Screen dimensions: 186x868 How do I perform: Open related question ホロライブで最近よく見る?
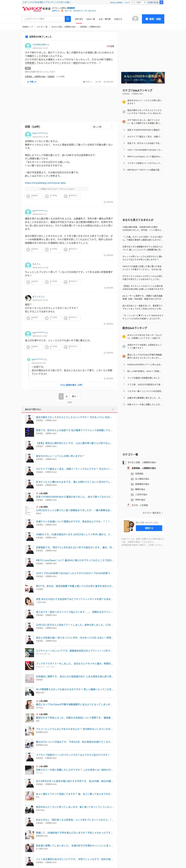tap(74, 469)
